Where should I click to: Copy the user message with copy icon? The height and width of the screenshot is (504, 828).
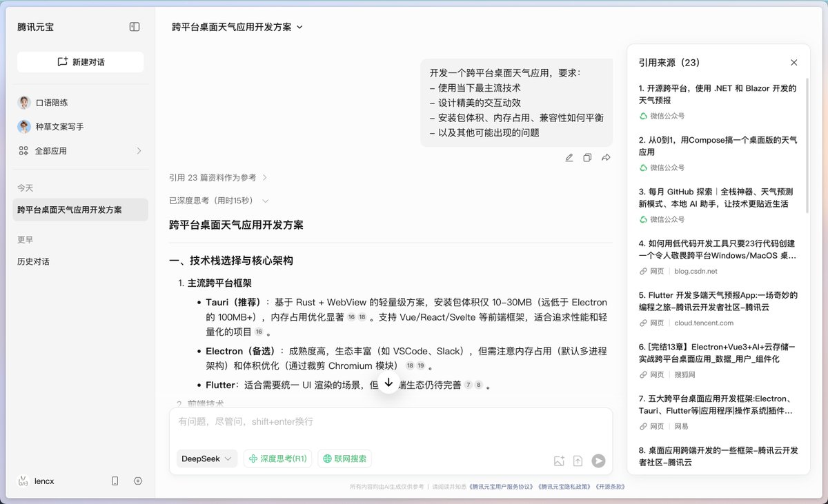[587, 158]
